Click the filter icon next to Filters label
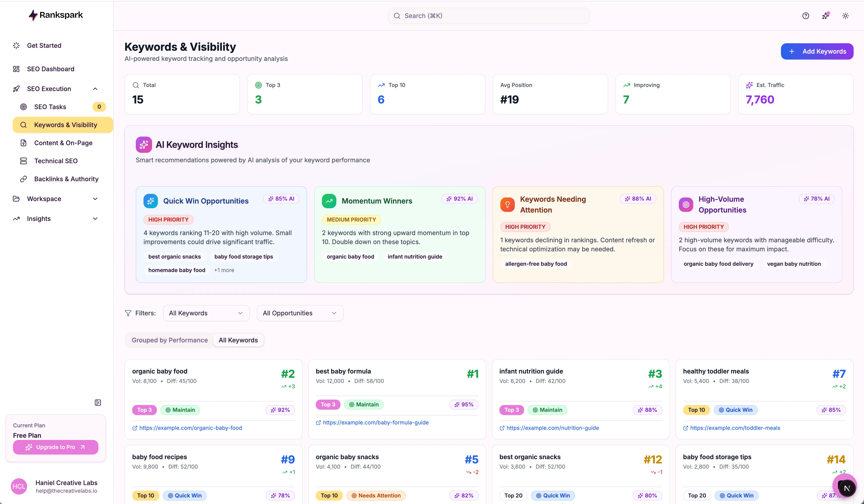 [128, 313]
